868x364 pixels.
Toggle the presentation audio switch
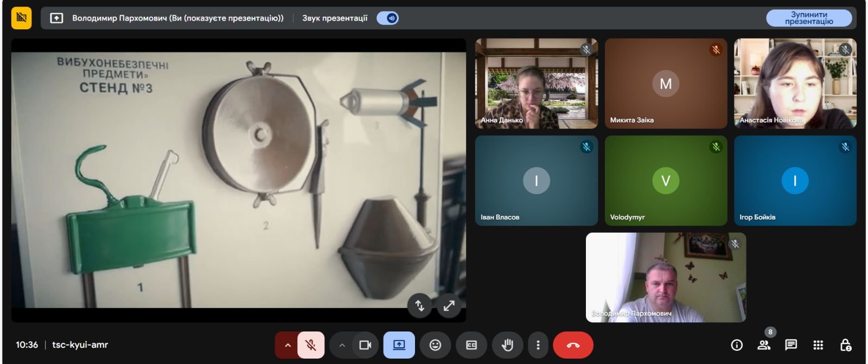(x=387, y=18)
